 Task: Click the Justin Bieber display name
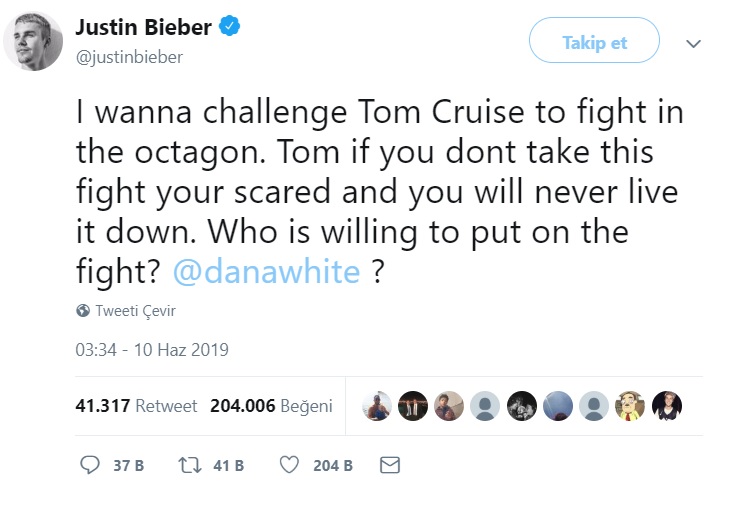click(143, 28)
